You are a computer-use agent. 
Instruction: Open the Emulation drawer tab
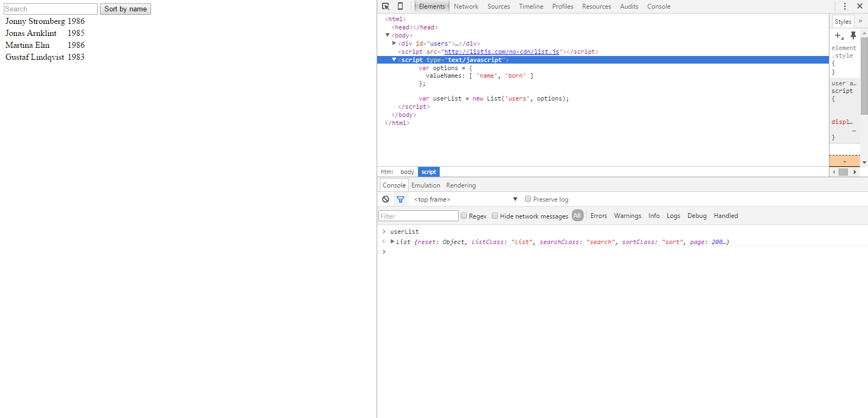[x=426, y=185]
